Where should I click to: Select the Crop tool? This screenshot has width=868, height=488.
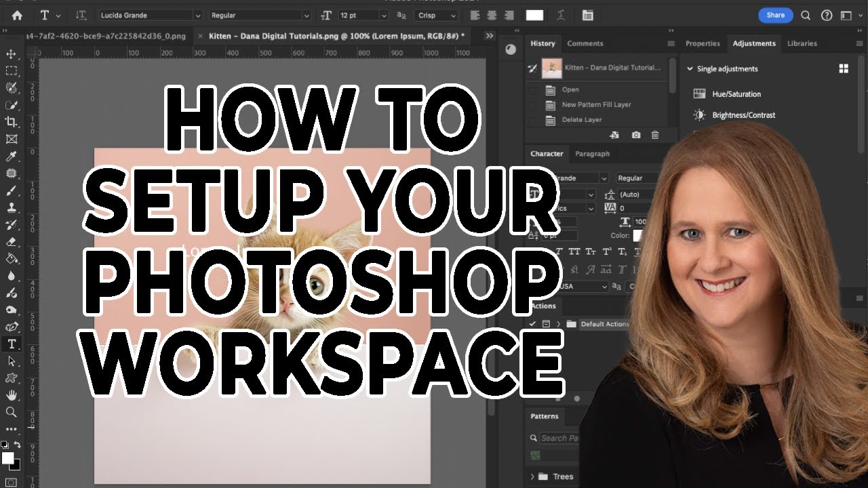[x=11, y=122]
